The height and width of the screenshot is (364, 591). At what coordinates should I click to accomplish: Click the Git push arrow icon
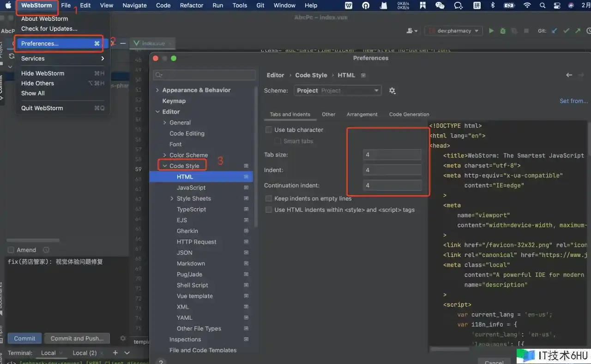coord(578,31)
